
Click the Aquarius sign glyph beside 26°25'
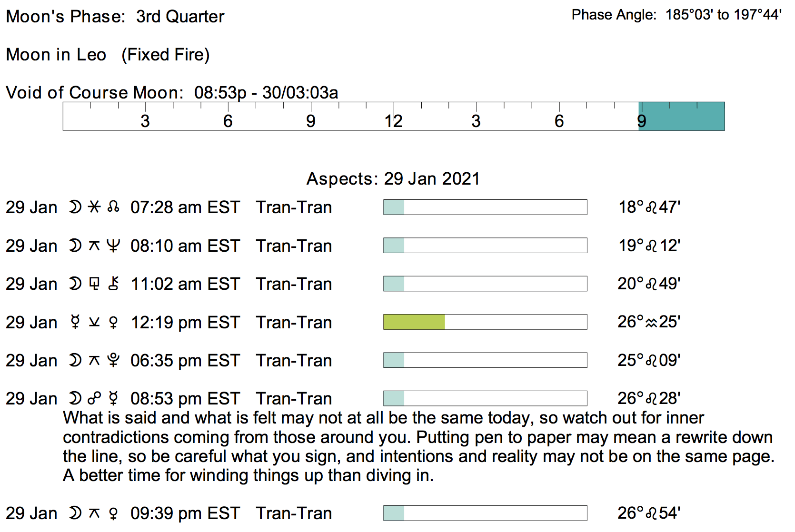(x=651, y=323)
